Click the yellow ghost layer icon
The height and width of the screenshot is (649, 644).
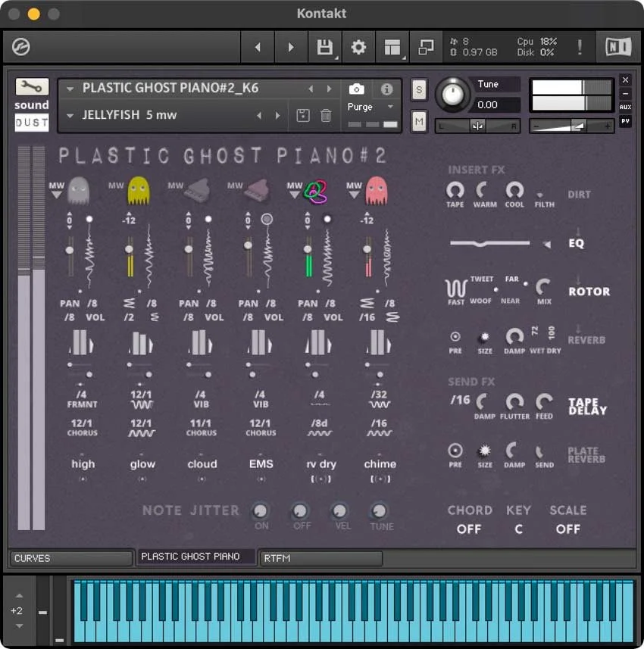tap(139, 190)
